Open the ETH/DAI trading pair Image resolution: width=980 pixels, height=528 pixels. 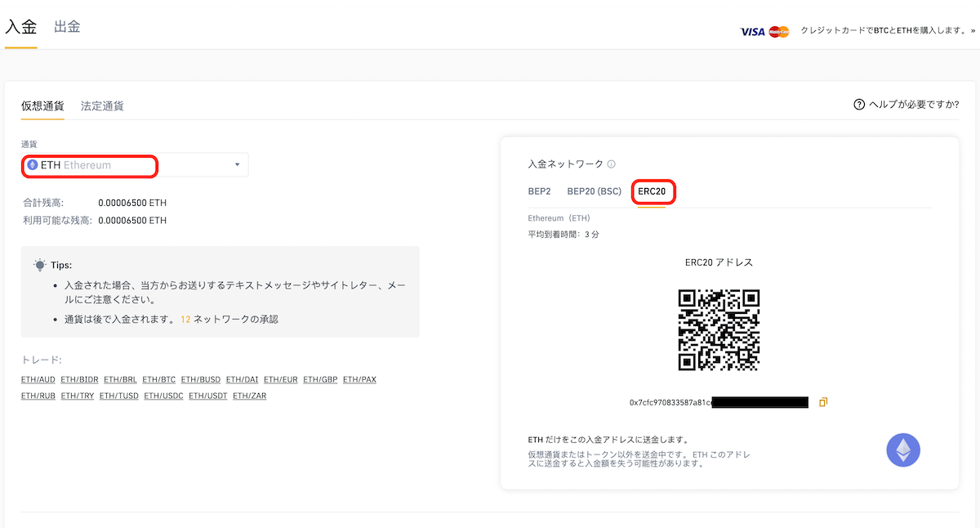(243, 379)
